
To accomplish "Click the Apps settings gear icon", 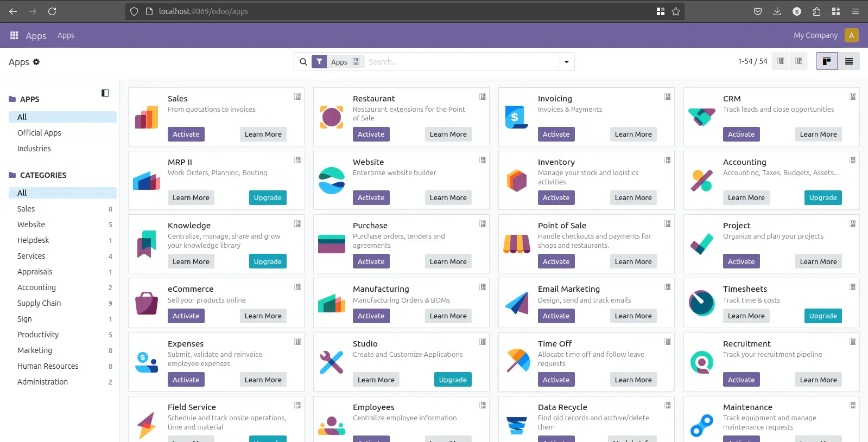I will pyautogui.click(x=36, y=62).
